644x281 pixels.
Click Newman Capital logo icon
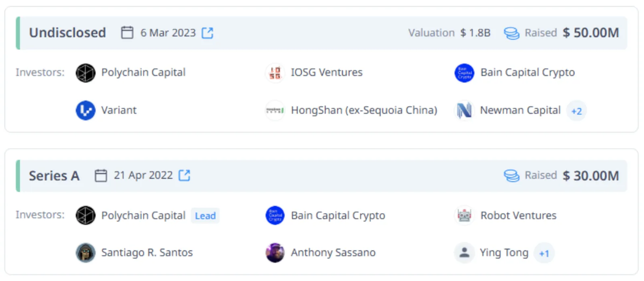(464, 110)
